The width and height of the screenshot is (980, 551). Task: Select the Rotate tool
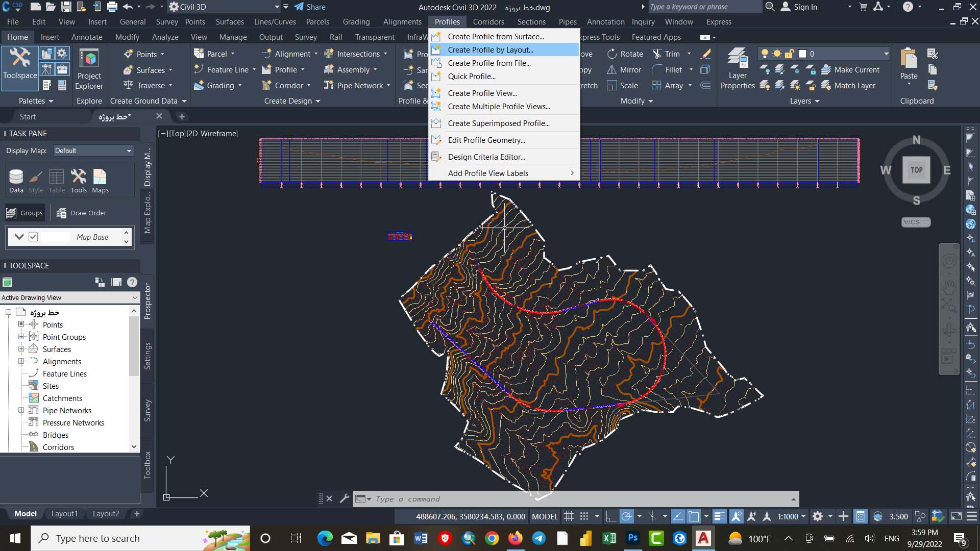coord(625,54)
